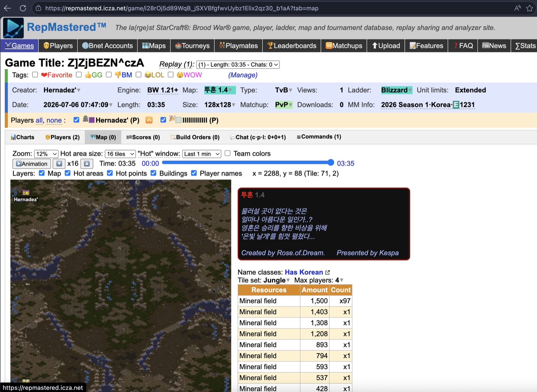Select all players link
Viewport: 537px width, 392px height.
(39, 120)
